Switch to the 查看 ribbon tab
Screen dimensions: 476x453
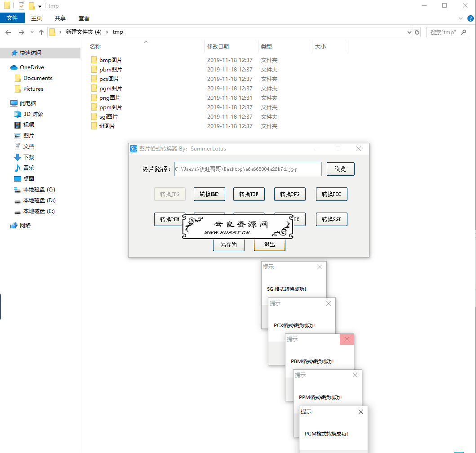[84, 18]
